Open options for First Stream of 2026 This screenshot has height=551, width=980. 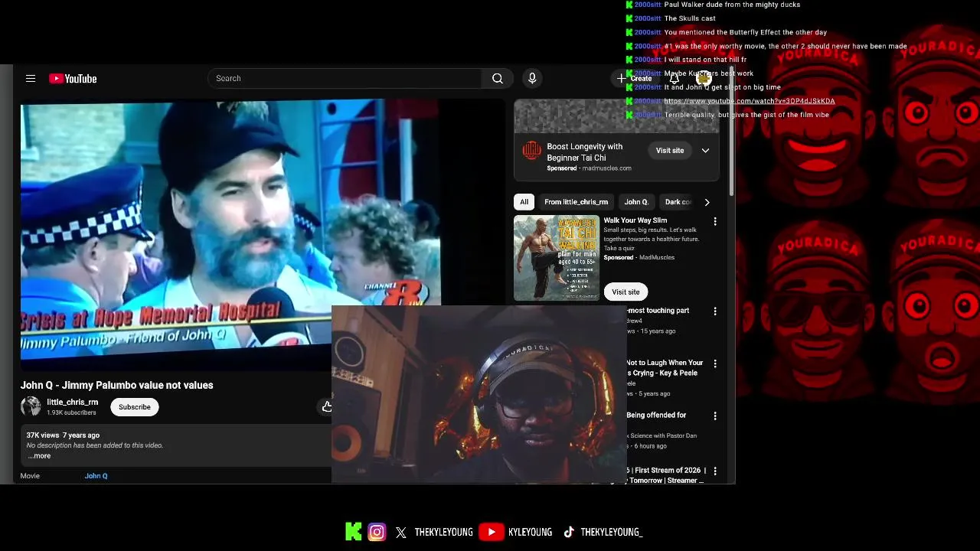(x=715, y=471)
